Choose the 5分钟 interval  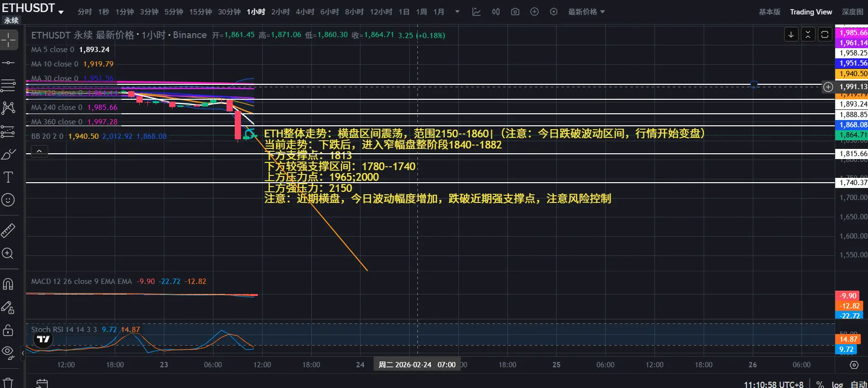[174, 12]
